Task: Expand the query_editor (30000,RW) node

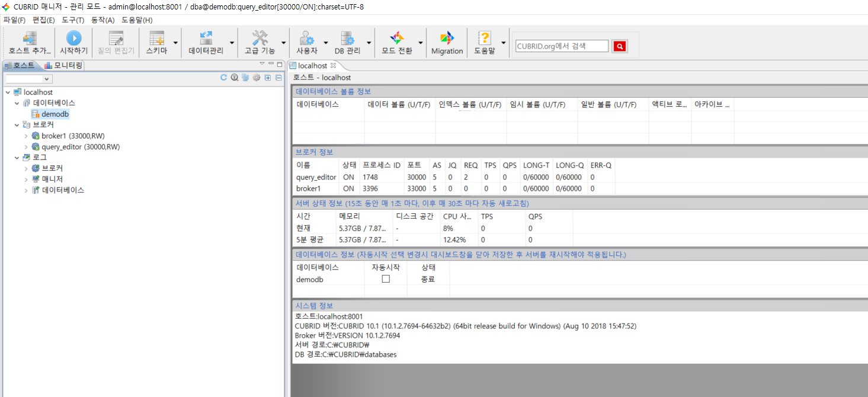Action: (26, 147)
